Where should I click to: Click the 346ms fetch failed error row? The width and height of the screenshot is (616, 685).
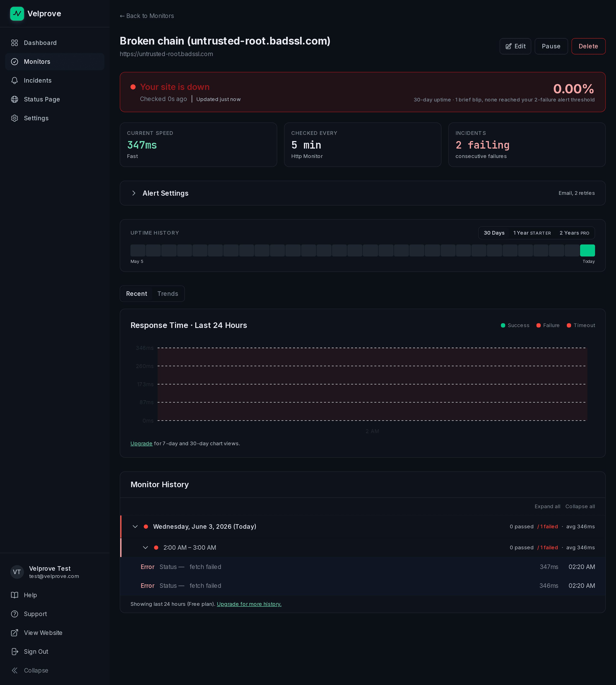click(x=363, y=586)
